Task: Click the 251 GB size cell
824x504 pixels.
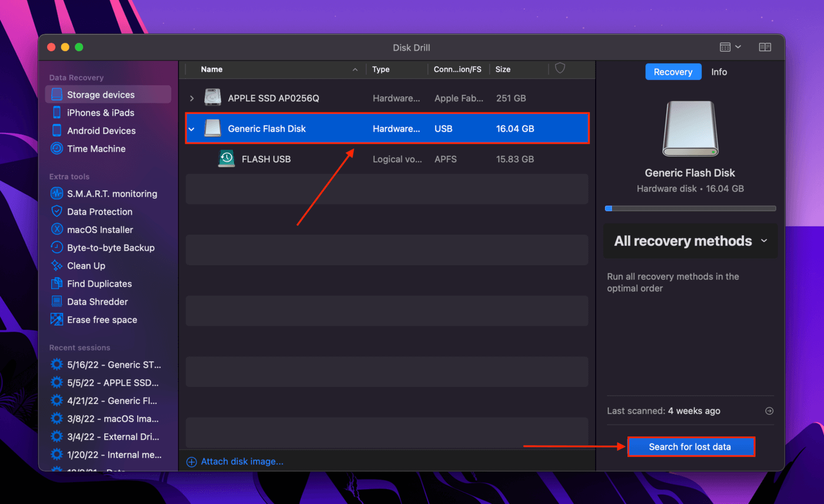Action: [x=511, y=98]
